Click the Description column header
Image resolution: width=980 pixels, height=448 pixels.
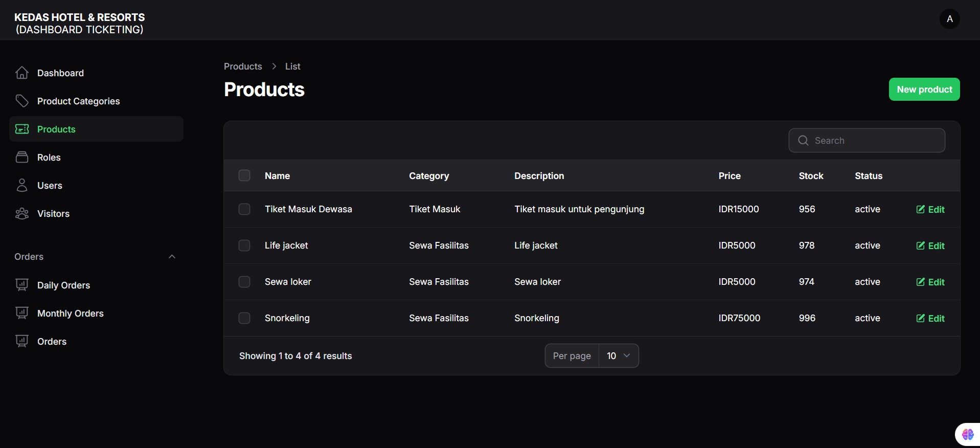(539, 175)
